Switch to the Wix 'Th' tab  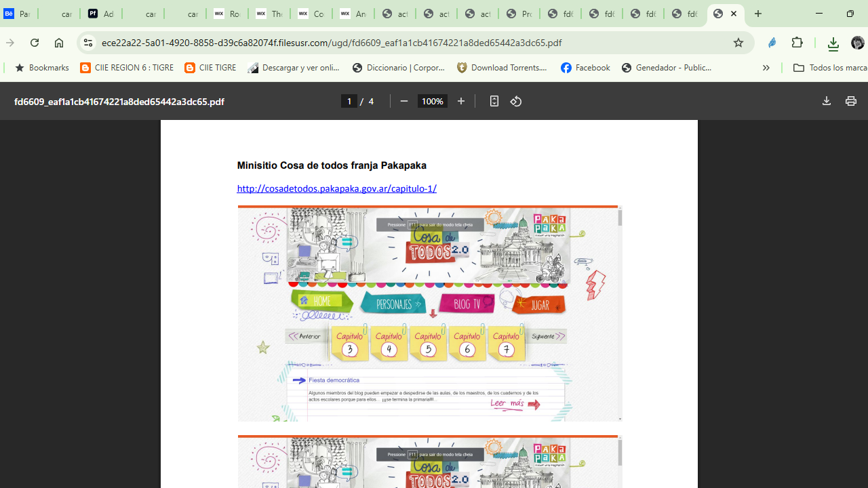pyautogui.click(x=269, y=14)
